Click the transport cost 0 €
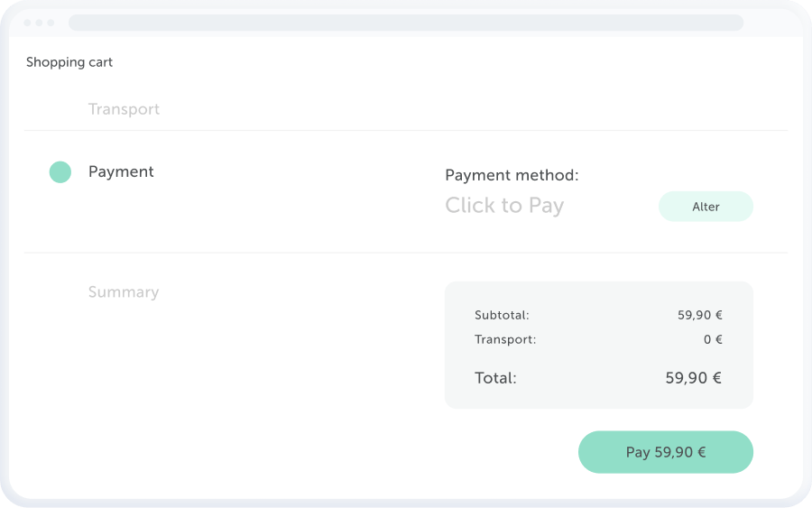The image size is (812, 508). [713, 340]
